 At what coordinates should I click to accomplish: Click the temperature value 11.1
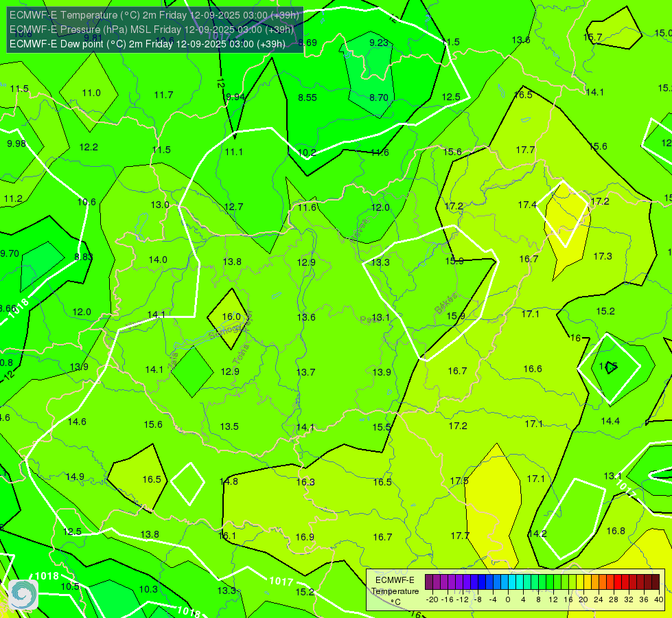233,152
